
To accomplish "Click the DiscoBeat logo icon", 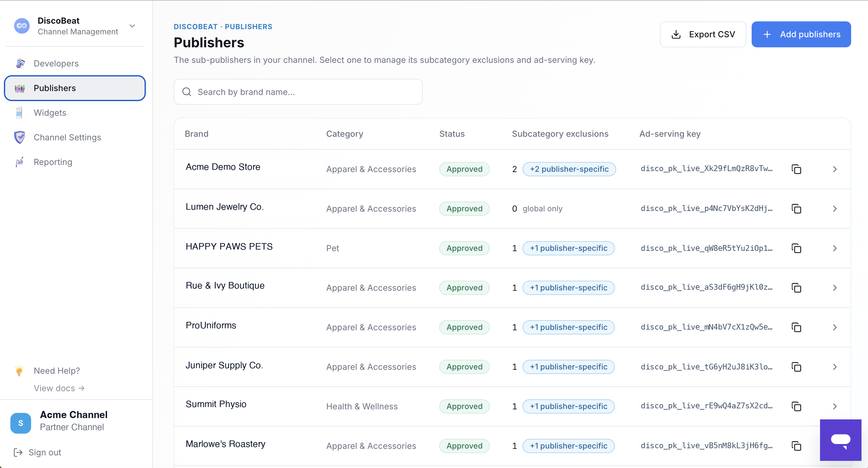I will (22, 26).
